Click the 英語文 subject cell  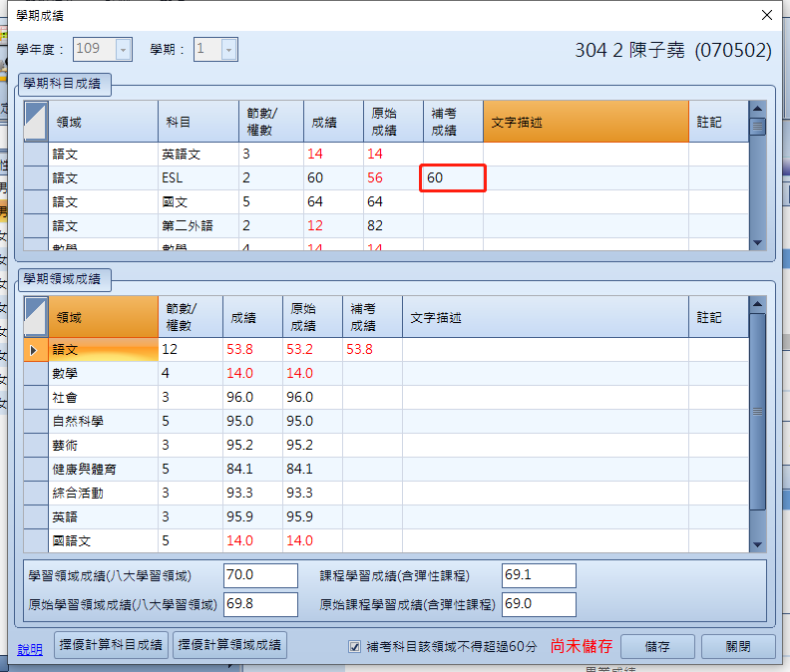[198, 155]
